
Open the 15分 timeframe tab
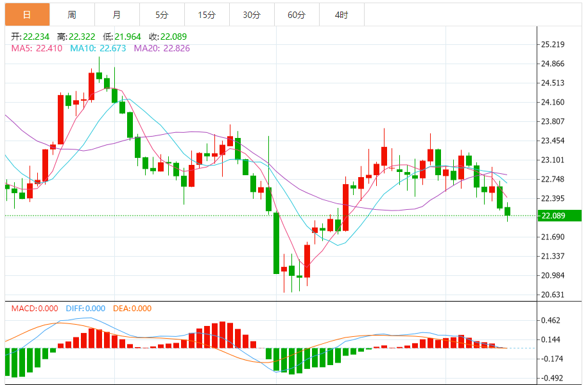[207, 15]
